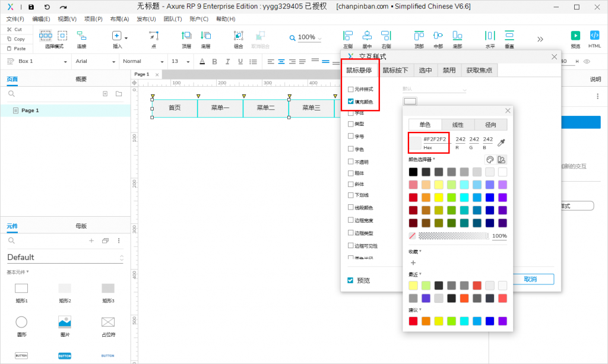Click the Hex color value input field
The width and height of the screenshot is (608, 364).
pos(435,139)
